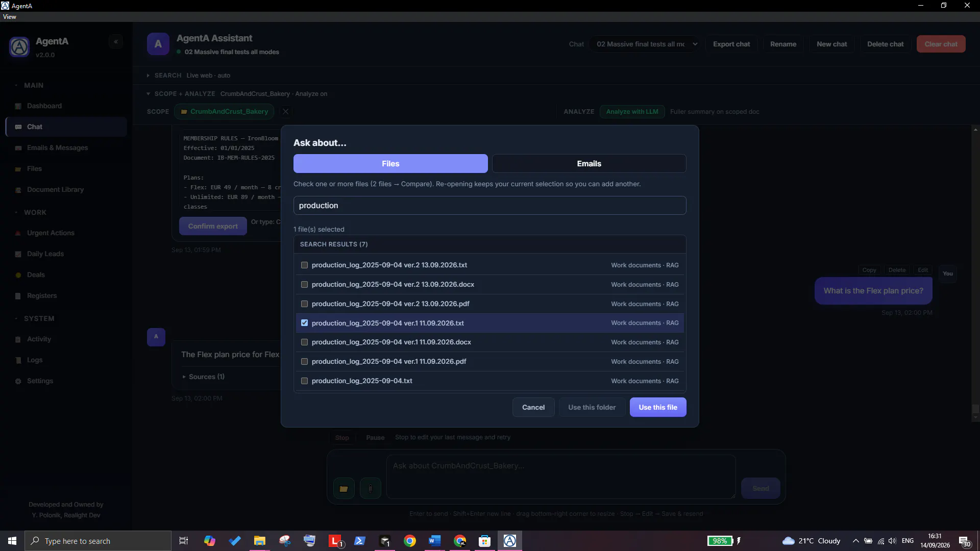Uncheck production_log_2025-09-04 ver.1 11.09.2026.txt checkbox
The image size is (980, 551).
coord(304,323)
